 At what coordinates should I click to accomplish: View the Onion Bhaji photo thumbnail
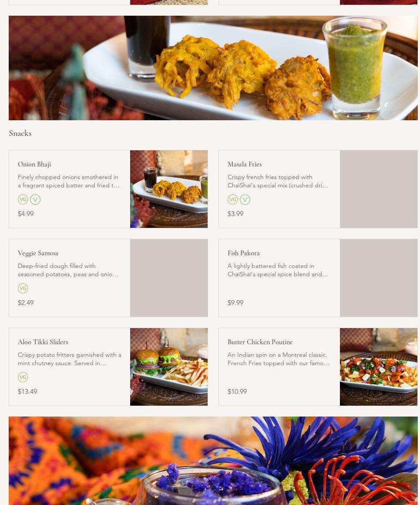(169, 189)
